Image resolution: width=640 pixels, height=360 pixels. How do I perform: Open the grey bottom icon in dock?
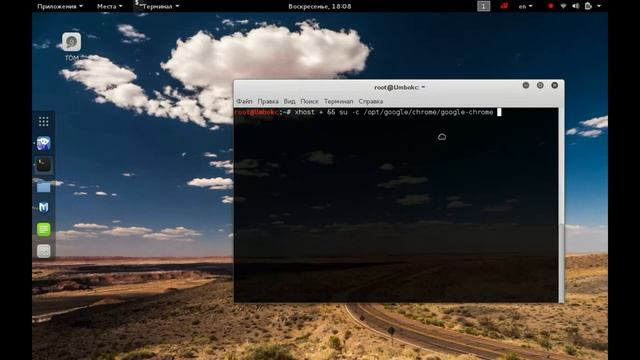coord(43,251)
